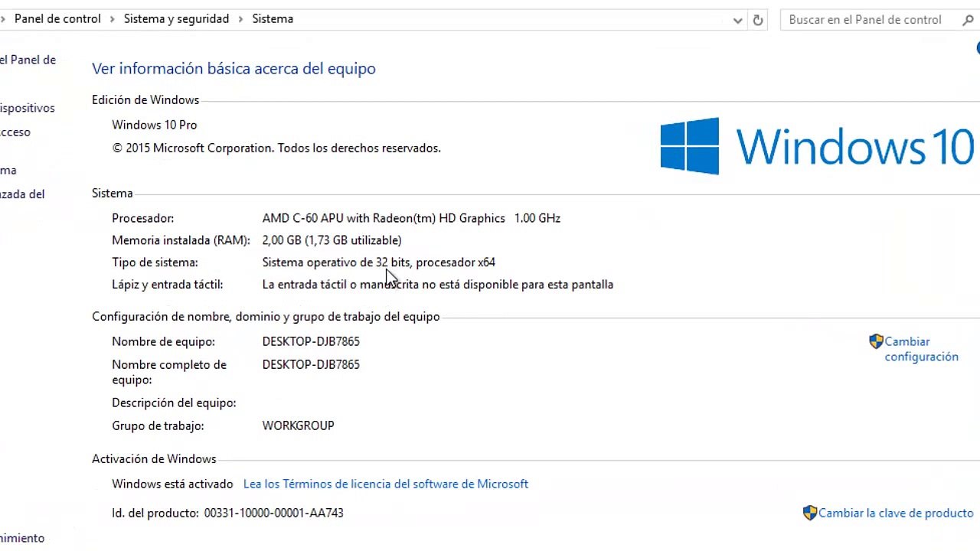Click the refresh icon in the address bar
Screen dimensions: 980x551
click(758, 20)
